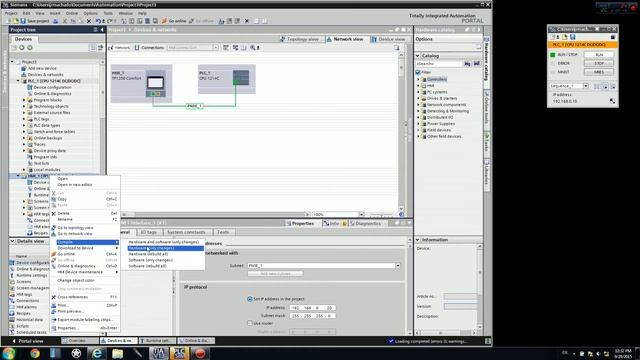Open the PLCSIM taskbar icon
The width and height of the screenshot is (640, 360).
click(x=179, y=353)
